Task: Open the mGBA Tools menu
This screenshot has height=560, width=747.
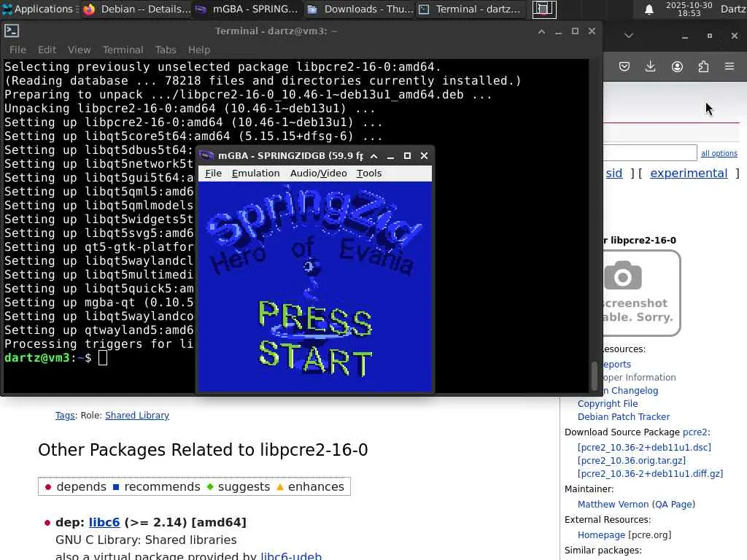Action: pos(368,174)
